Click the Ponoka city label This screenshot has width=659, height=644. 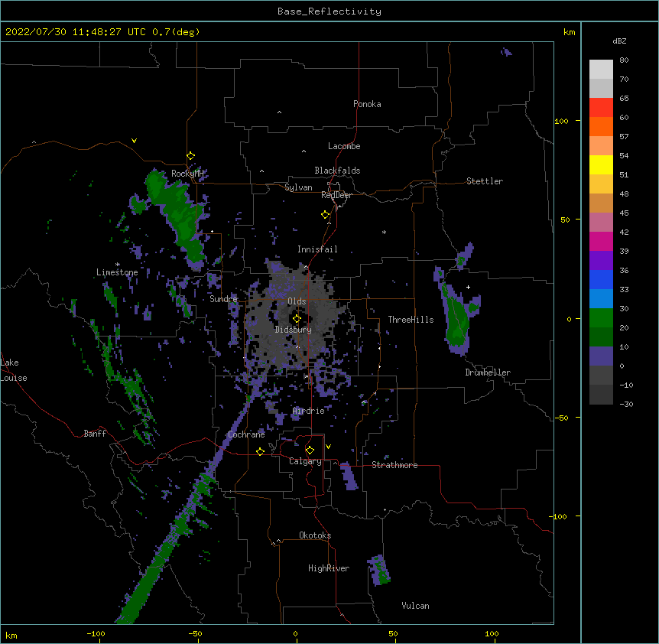[367, 104]
